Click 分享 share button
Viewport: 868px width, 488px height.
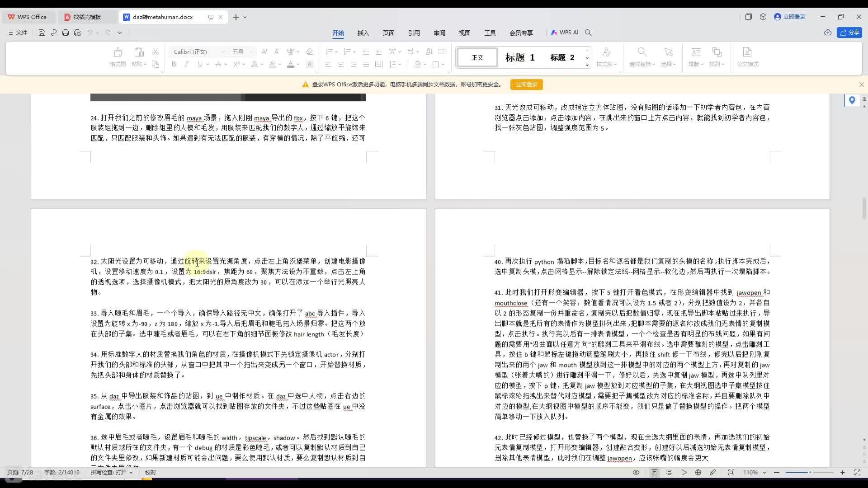849,33
